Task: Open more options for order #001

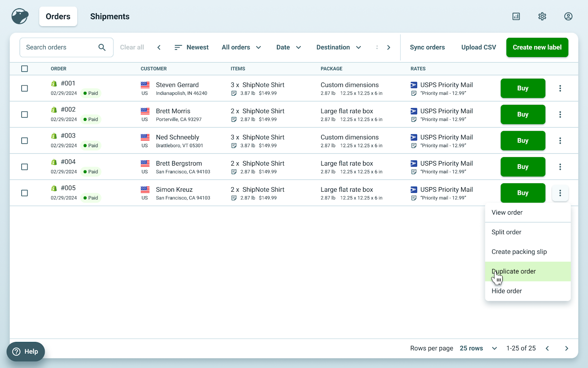Action: coord(560,88)
